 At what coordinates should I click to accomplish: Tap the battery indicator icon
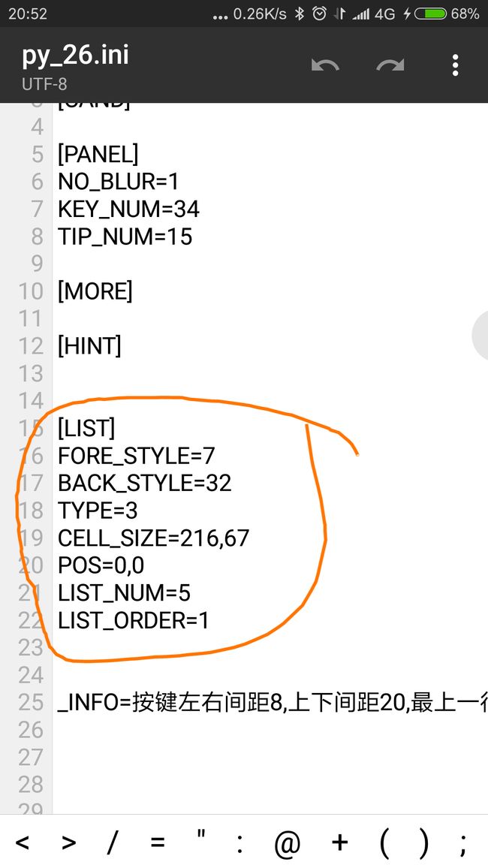point(430,14)
